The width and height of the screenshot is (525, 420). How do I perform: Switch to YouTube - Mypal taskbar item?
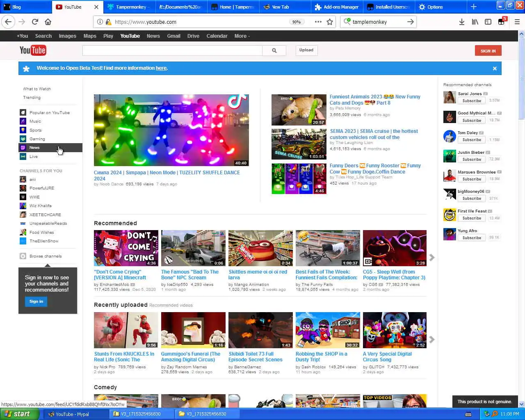(75, 414)
